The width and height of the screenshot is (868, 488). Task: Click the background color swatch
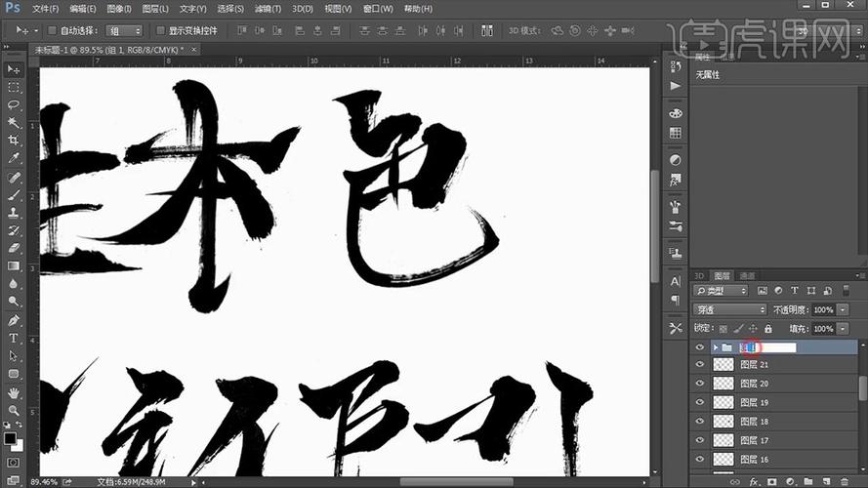coord(19,445)
